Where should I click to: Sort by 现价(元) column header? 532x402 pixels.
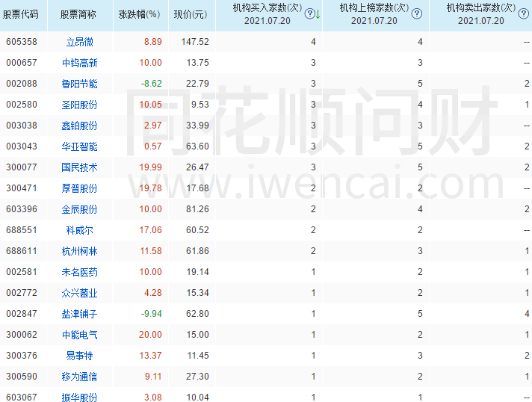pos(191,15)
